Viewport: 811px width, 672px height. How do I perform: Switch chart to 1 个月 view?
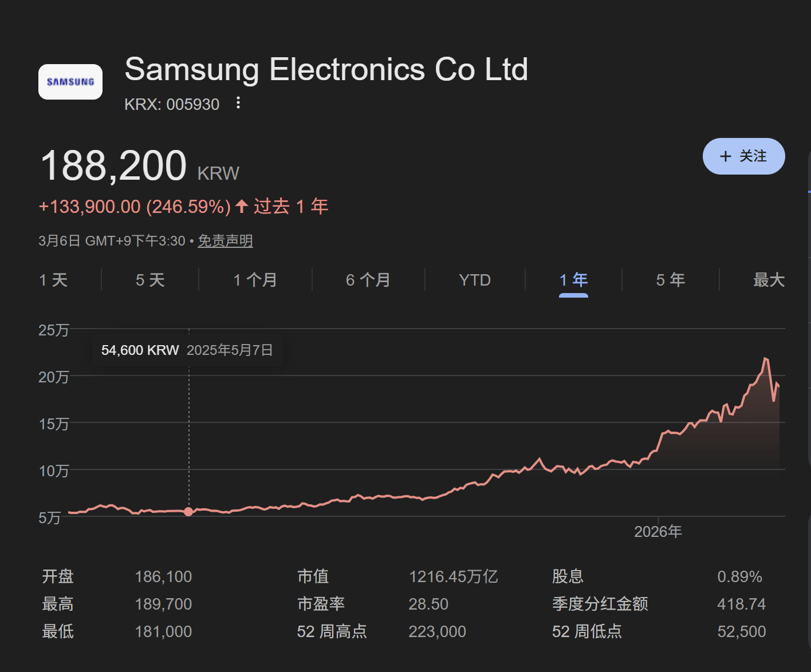(x=254, y=280)
